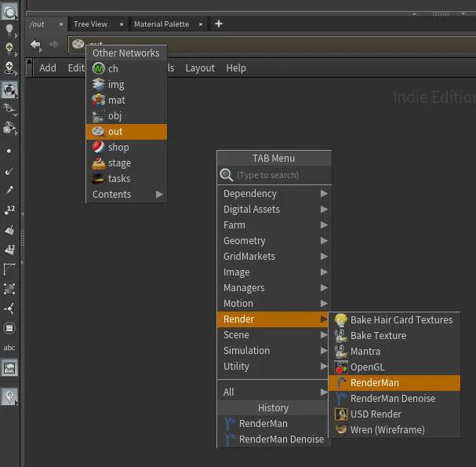Screen dimensions: 476x467
Task: Switch to the Material Palette tab
Action: (x=162, y=24)
